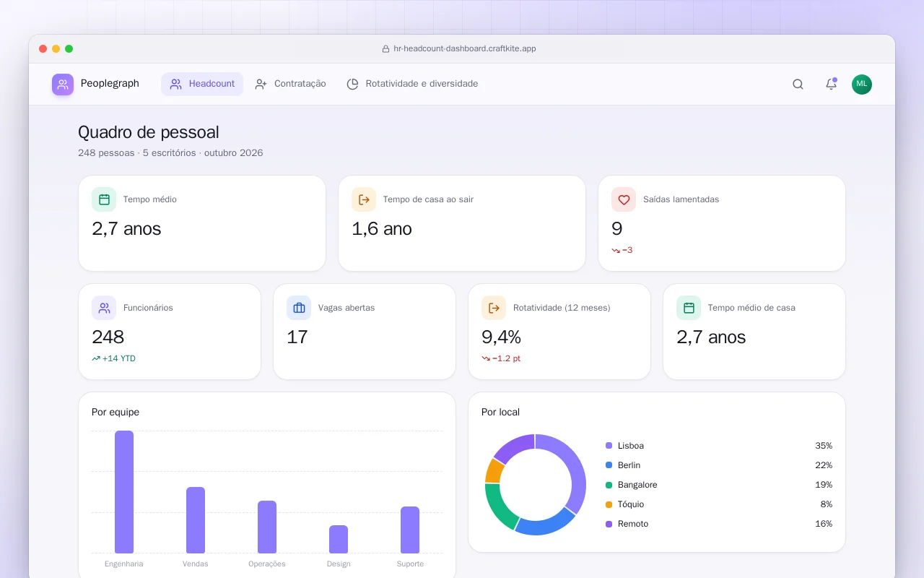
Task: Click the Por equipe chart title
Action: coord(115,413)
